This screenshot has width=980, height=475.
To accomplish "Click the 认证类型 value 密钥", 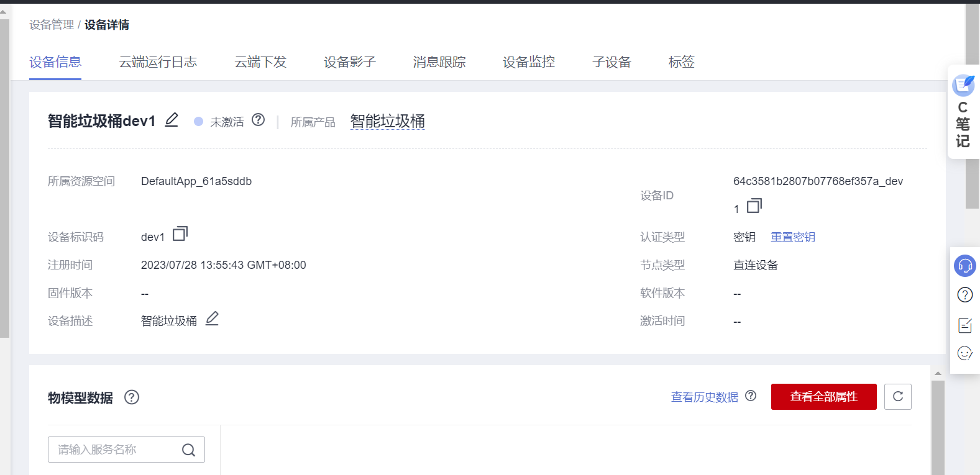I will click(744, 237).
